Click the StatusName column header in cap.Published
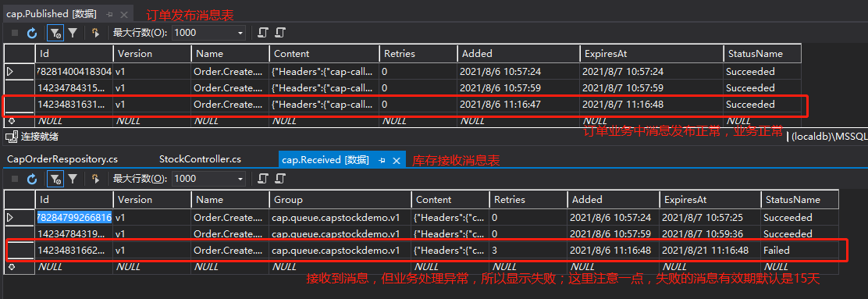This screenshot has width=868, height=299. [x=762, y=54]
